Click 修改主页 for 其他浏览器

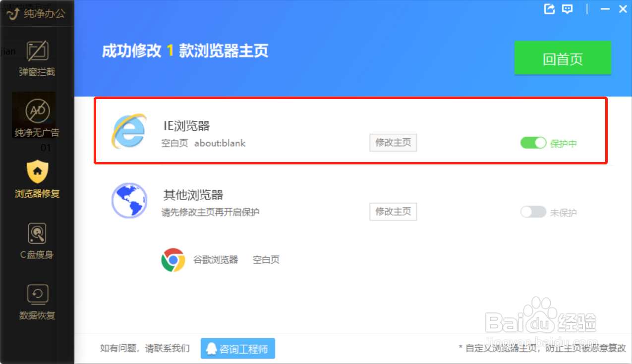pos(393,212)
